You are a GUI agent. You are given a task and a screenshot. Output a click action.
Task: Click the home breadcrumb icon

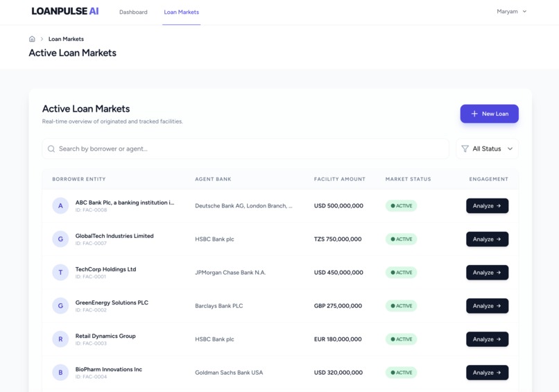click(32, 39)
